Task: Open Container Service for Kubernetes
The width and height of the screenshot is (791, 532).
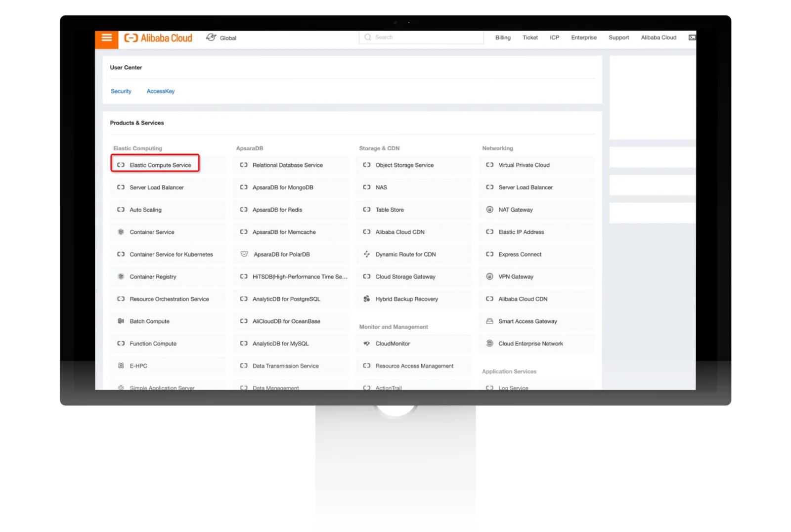Action: (x=168, y=254)
